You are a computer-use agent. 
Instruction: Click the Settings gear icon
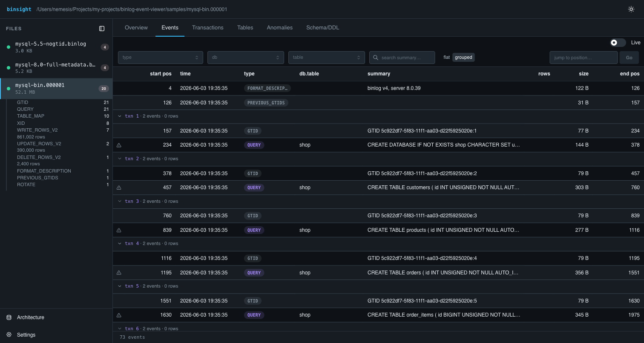tap(9, 335)
